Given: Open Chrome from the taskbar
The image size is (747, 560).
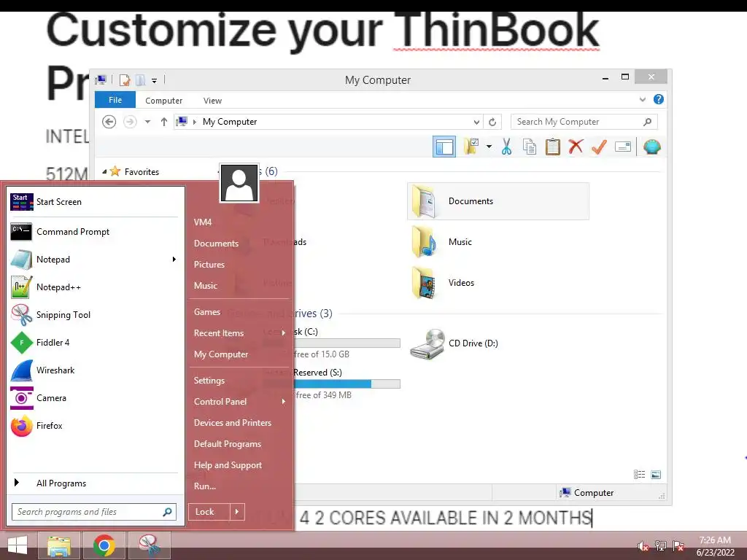Looking at the screenshot, I should [104, 545].
